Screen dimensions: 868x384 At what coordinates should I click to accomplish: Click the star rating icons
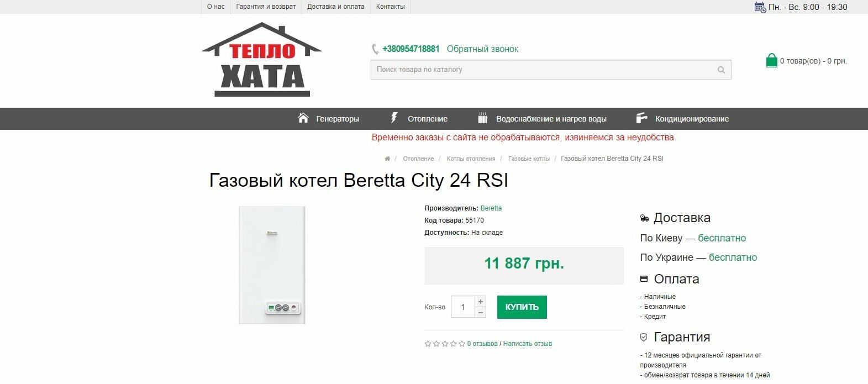[445, 344]
